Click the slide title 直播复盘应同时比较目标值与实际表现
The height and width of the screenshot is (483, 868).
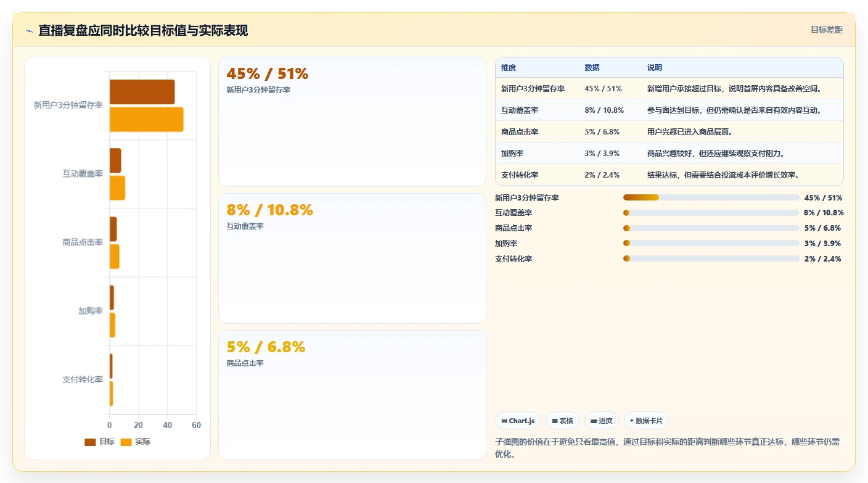[143, 30]
